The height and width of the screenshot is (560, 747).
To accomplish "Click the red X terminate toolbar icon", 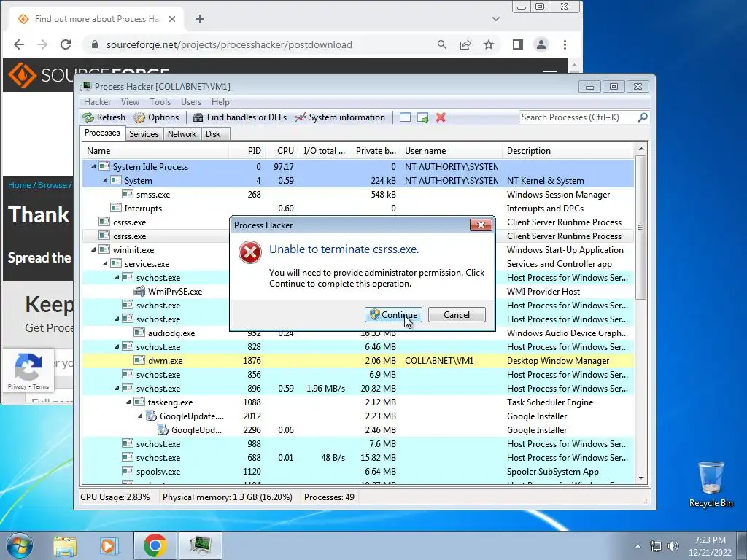I will [441, 117].
